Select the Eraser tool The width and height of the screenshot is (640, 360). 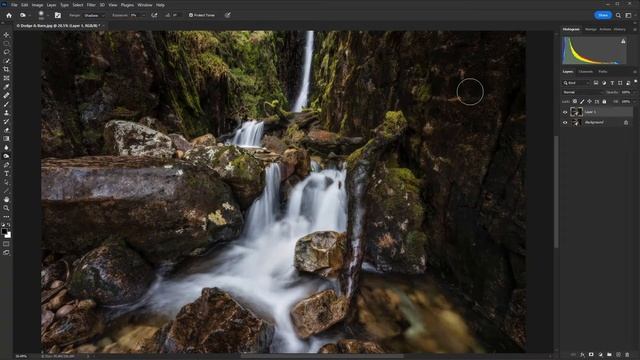click(x=6, y=130)
